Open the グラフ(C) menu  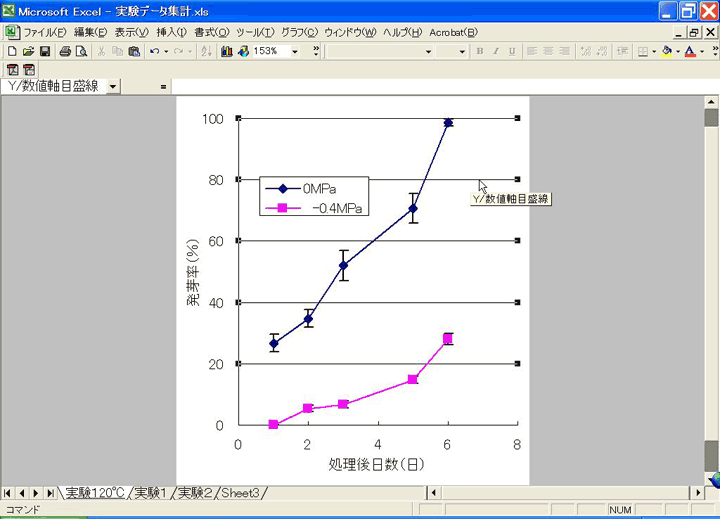coord(298,32)
